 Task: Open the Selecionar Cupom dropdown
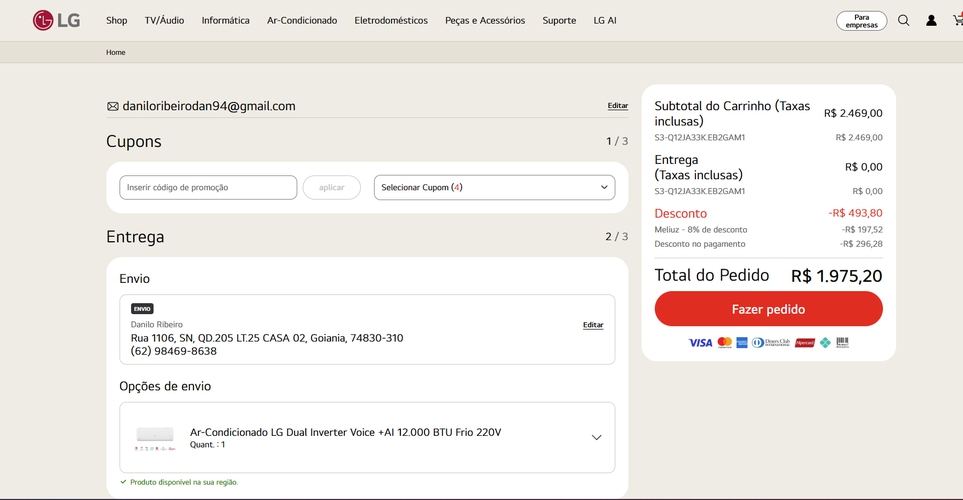(494, 187)
